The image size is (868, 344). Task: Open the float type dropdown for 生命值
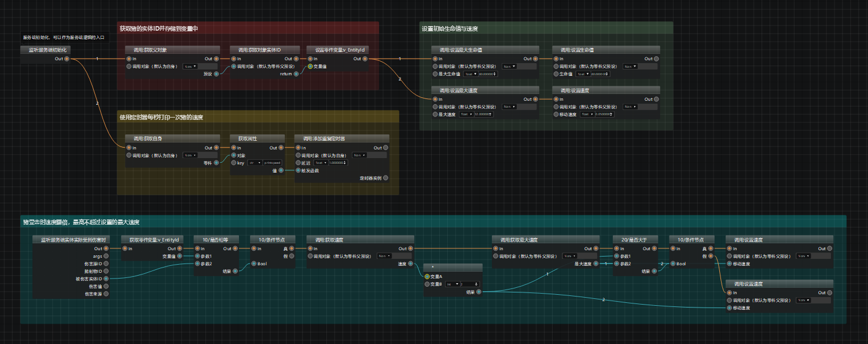(582, 74)
